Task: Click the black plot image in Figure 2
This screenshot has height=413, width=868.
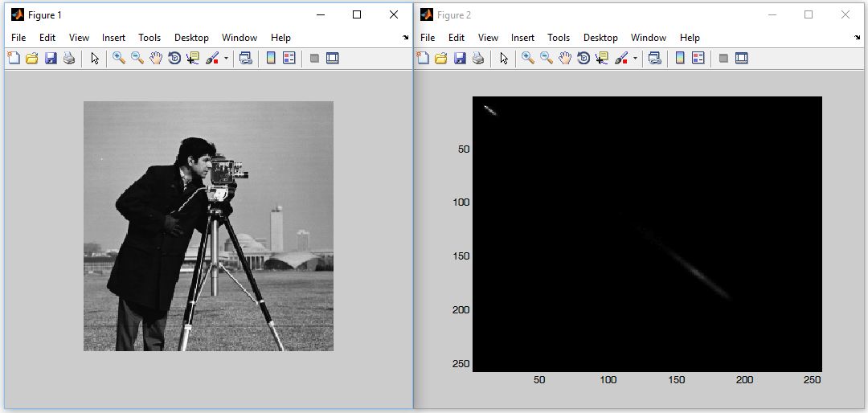Action: (x=647, y=234)
